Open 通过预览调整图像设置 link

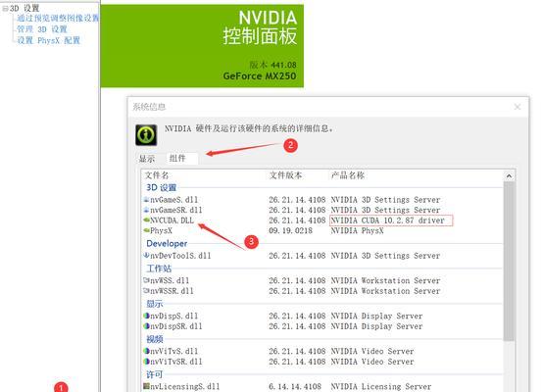pyautogui.click(x=58, y=18)
